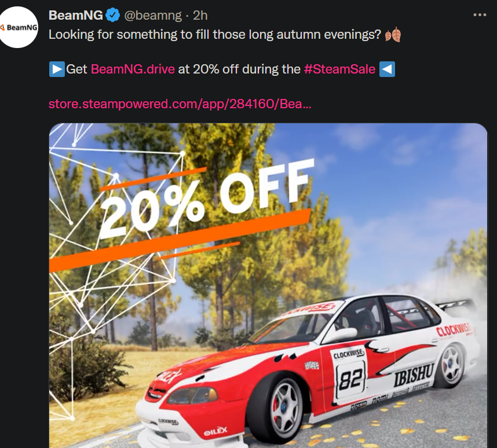The height and width of the screenshot is (448, 497).
Task: Open the BeamNG display name profile
Action: pyautogui.click(x=76, y=15)
